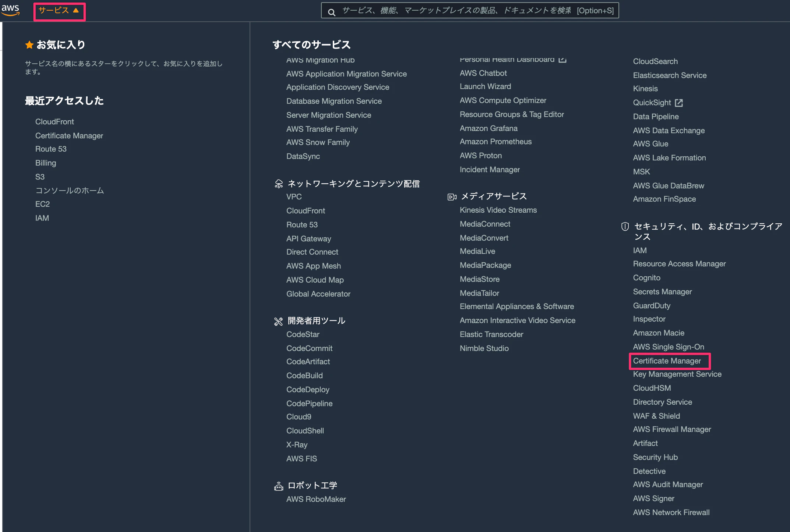Screen dimensions: 790x532
Task: Click the QuickSight external link icon
Action: [679, 103]
